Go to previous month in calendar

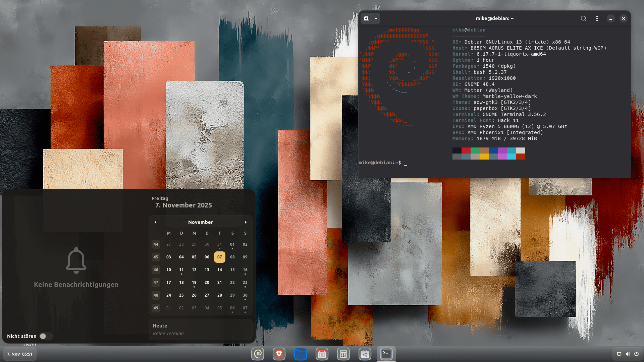tap(156, 222)
